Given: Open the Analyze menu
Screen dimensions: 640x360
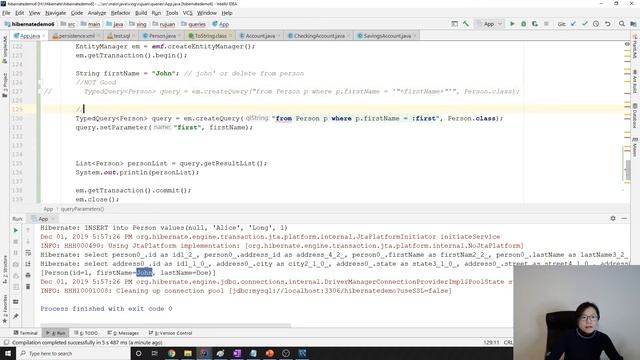Looking at the screenshot, I should 97,13.
